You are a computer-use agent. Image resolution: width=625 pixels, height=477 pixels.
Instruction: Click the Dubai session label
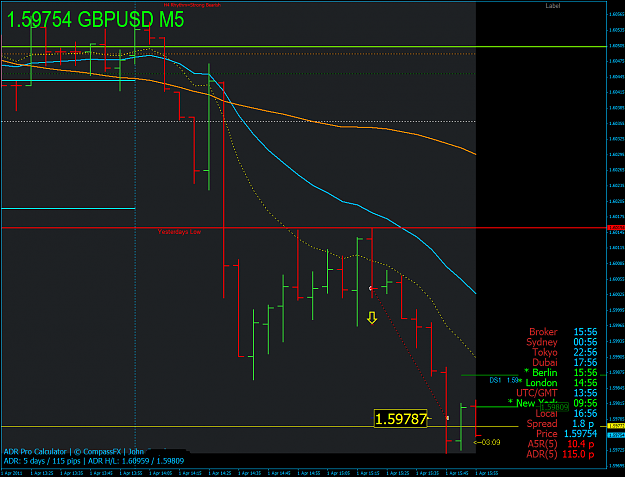pos(545,362)
